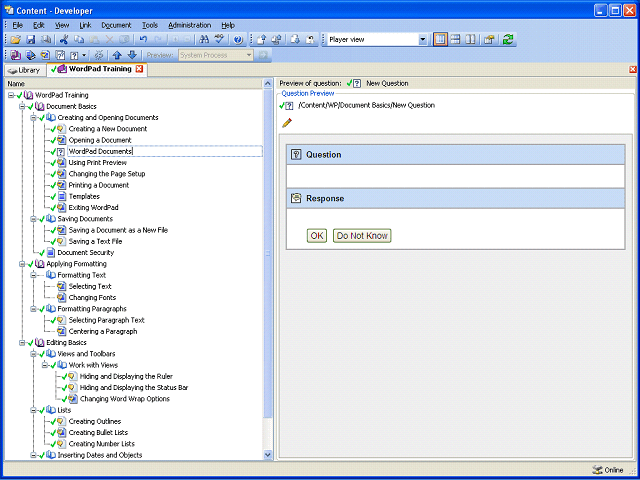Collapse Creating and Opening Documents node
The image size is (640, 480).
[33, 118]
